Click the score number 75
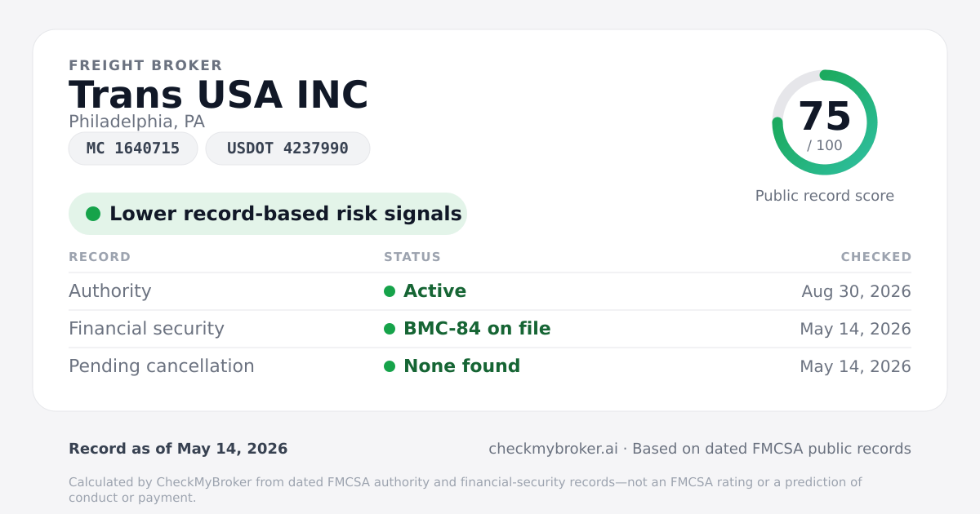980x514 pixels. tap(825, 117)
